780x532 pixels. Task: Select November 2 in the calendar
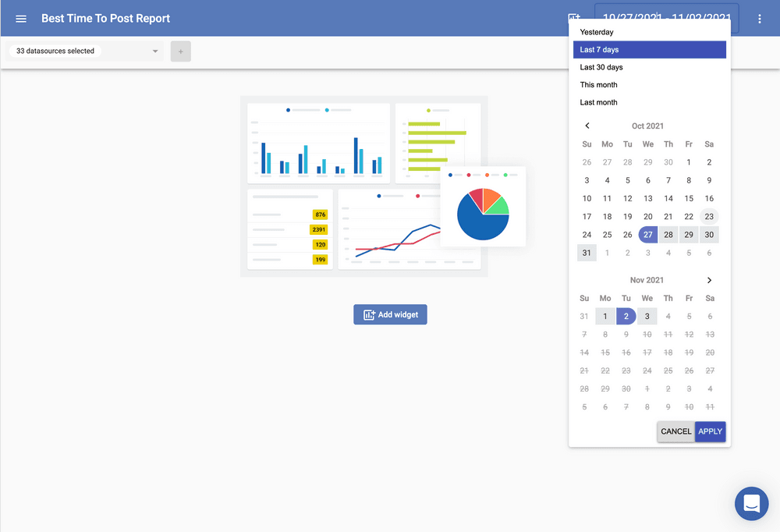pyautogui.click(x=626, y=316)
